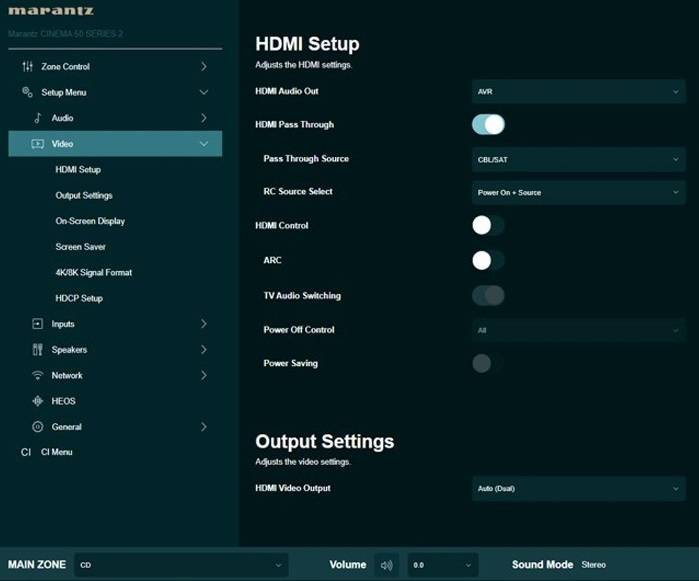Open 4K/8K Signal Format settings
This screenshot has height=581, width=699.
pos(94,272)
